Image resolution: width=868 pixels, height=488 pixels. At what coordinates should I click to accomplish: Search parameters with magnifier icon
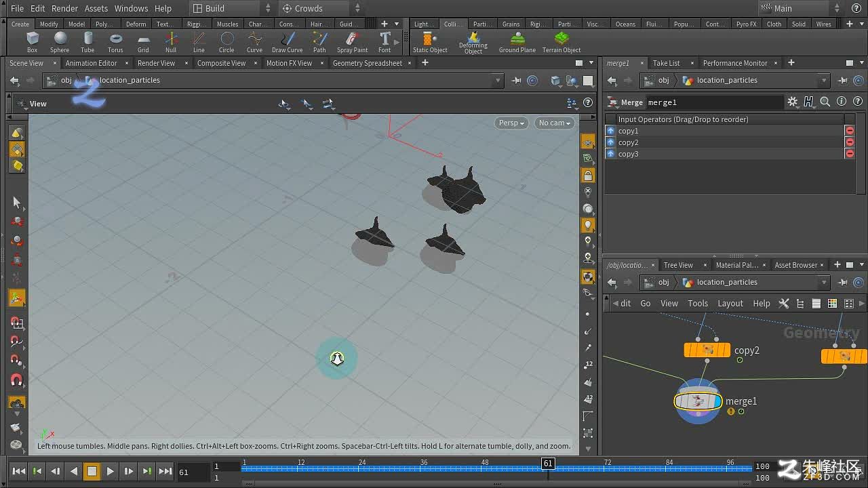pyautogui.click(x=825, y=102)
